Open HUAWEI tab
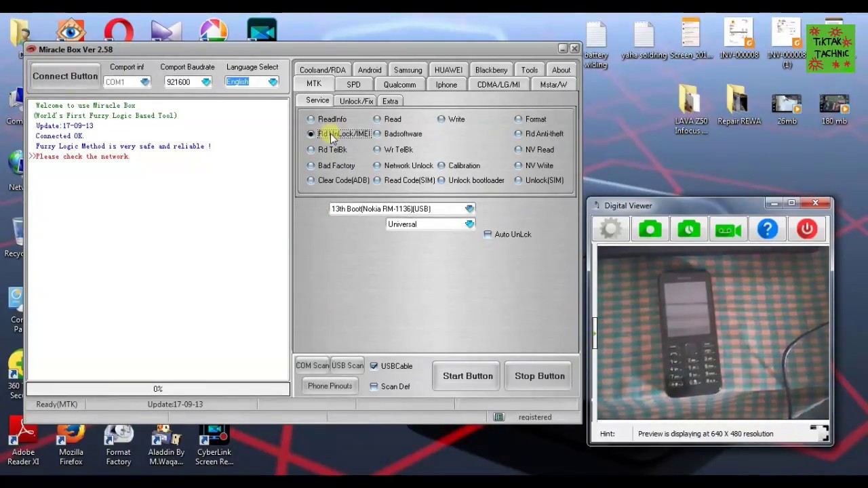This screenshot has height=488, width=868. [448, 70]
